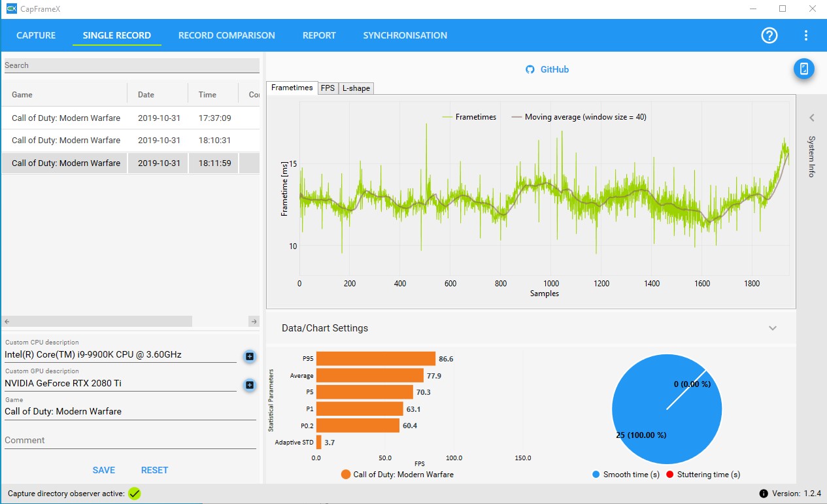The width and height of the screenshot is (827, 504).
Task: Click the record list horizontal scrollbar thumb
Action: pos(103,322)
